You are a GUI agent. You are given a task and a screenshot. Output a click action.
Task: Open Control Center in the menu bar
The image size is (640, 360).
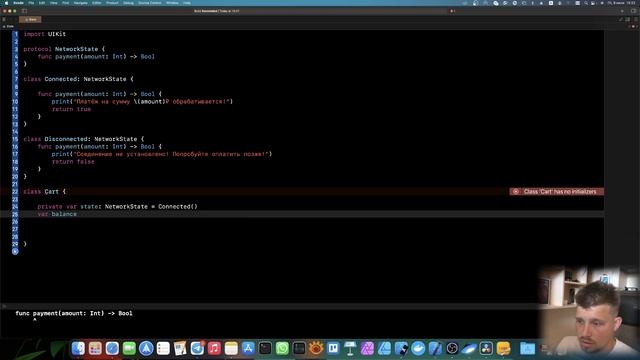(x=593, y=3)
